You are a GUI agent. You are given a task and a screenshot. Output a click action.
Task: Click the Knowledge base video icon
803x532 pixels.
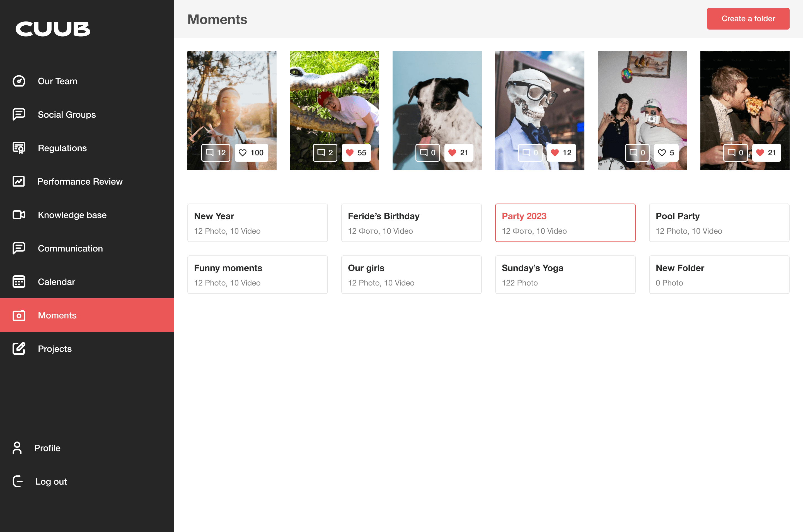coord(19,215)
